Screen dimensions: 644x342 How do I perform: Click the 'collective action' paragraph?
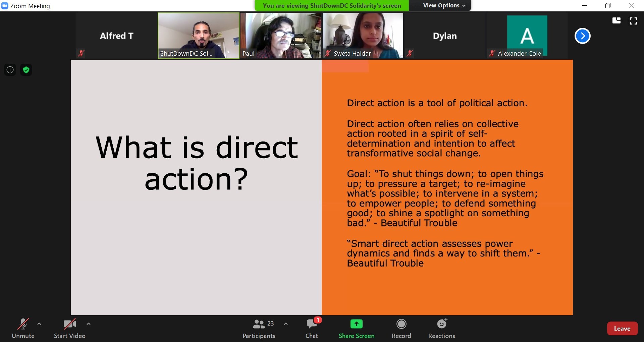pos(433,138)
